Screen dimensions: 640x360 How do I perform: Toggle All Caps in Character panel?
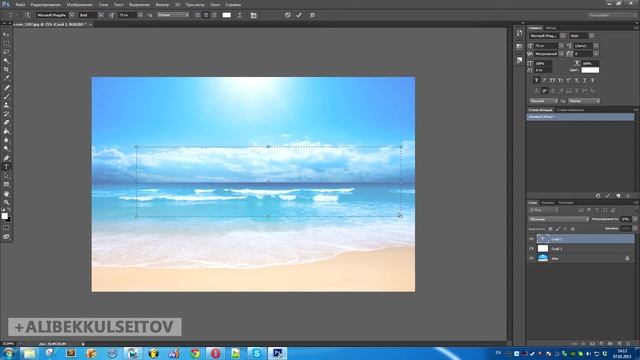coord(552,80)
